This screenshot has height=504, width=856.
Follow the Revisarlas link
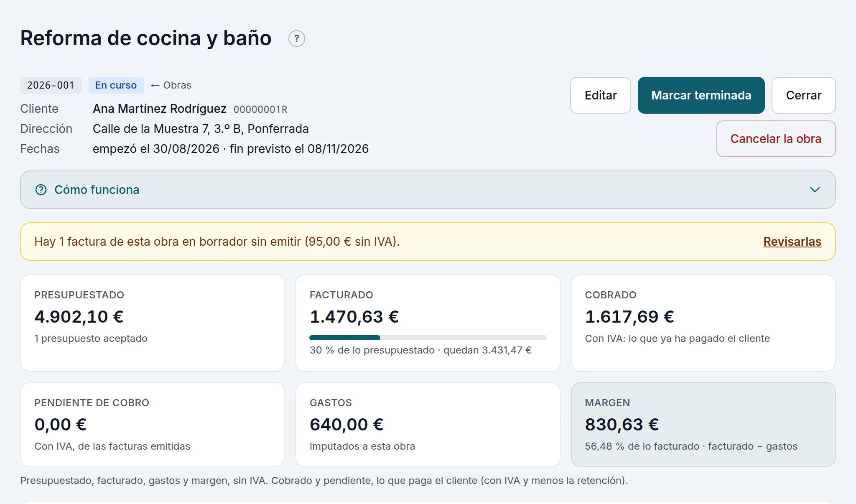(x=792, y=242)
